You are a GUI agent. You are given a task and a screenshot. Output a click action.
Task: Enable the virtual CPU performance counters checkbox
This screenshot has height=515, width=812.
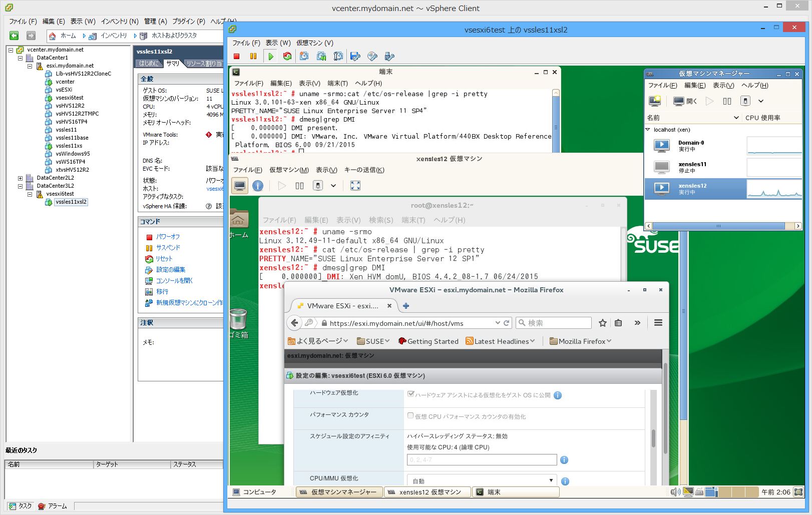(x=411, y=416)
